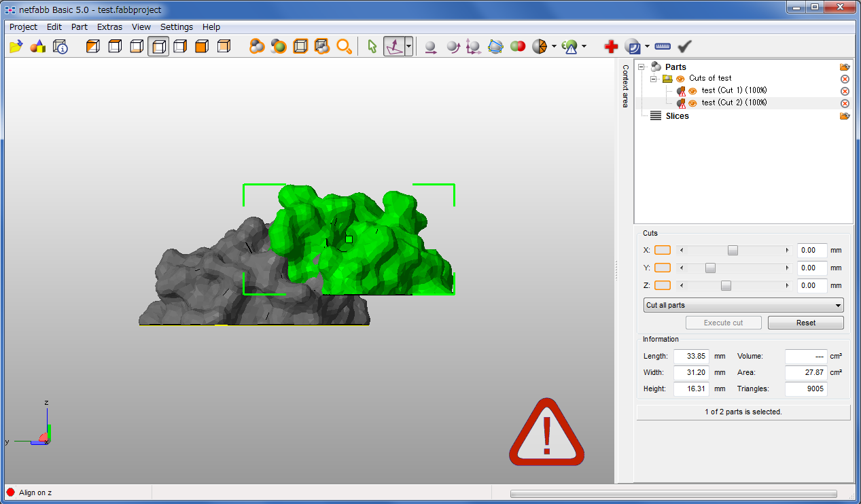861x504 pixels.
Task: Remove test (Cut 1) with red X
Action: 845,91
